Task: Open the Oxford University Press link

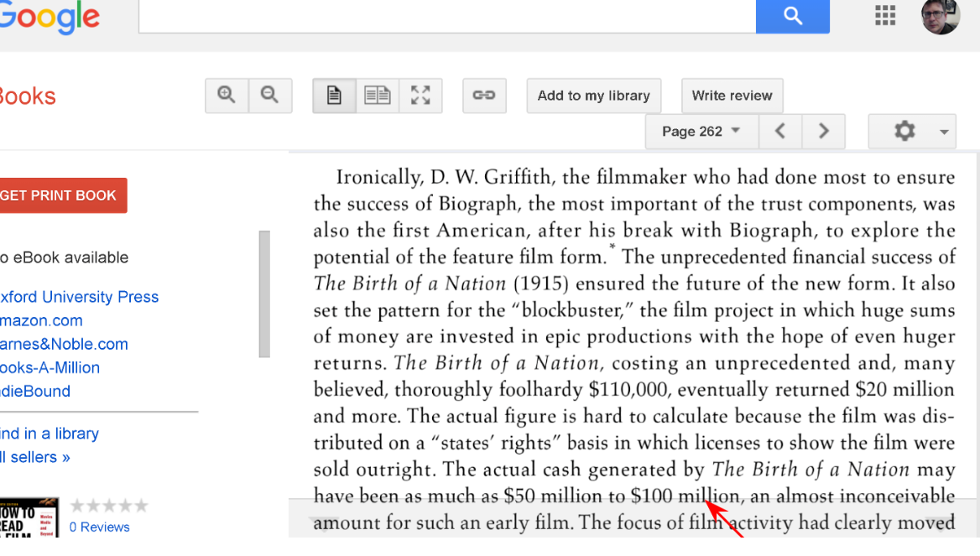Action: (79, 297)
